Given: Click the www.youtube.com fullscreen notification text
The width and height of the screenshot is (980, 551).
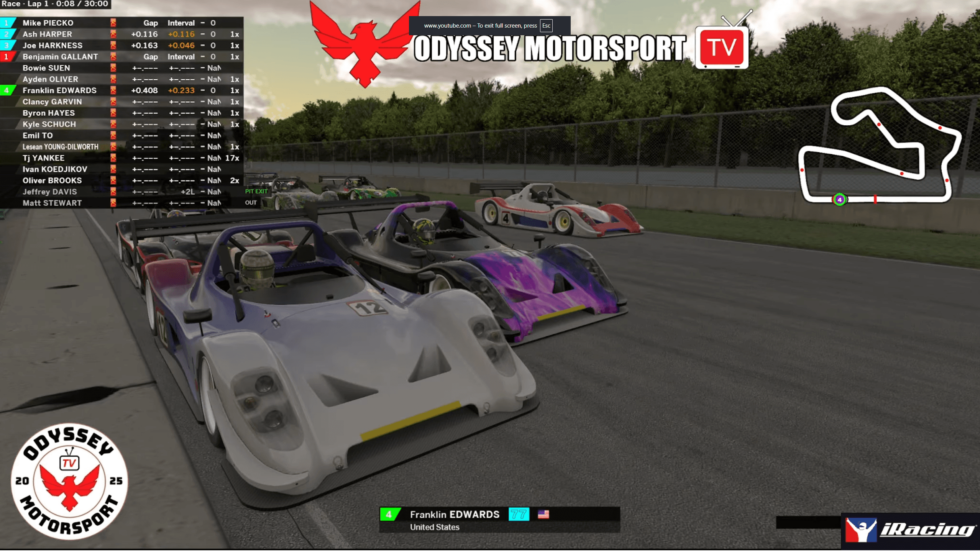Looking at the screenshot, I should 481,26.
